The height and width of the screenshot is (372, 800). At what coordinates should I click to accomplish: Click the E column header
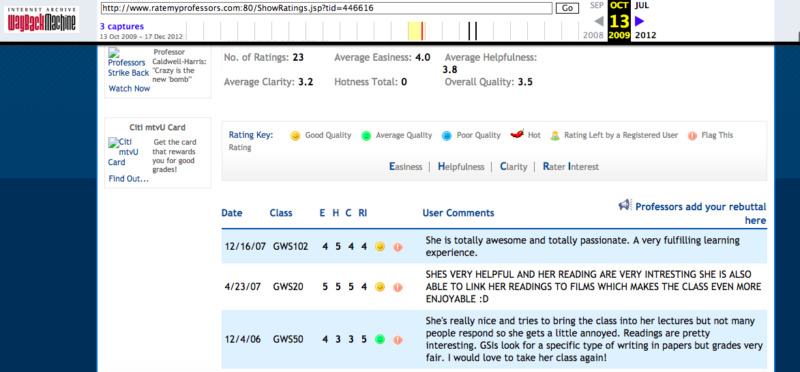(322, 213)
